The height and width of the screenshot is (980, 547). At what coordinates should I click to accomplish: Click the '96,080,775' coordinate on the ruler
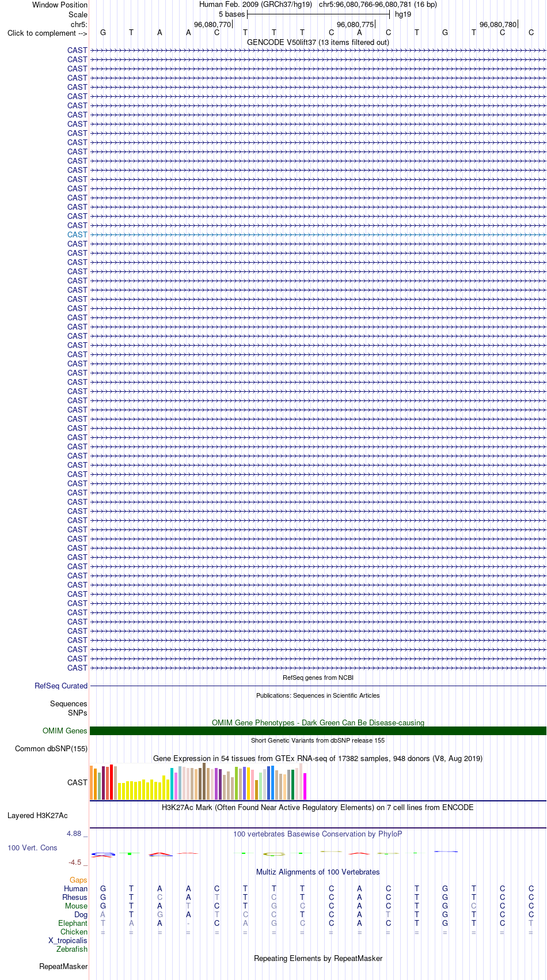(x=355, y=24)
